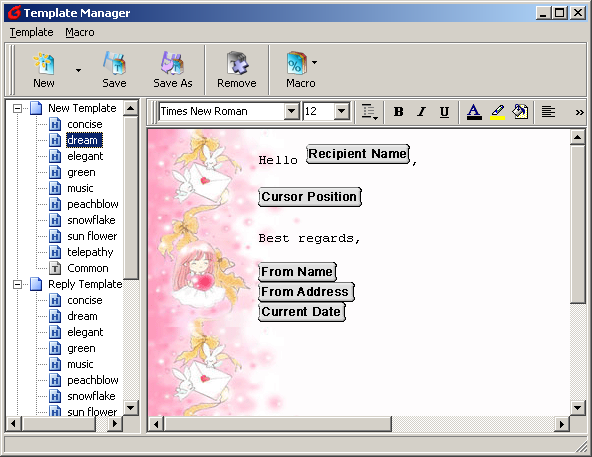Open the font name dropdown

(x=291, y=111)
